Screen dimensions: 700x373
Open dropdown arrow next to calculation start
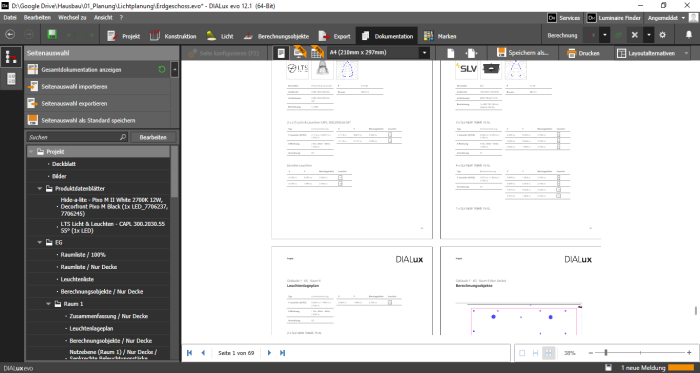point(604,35)
